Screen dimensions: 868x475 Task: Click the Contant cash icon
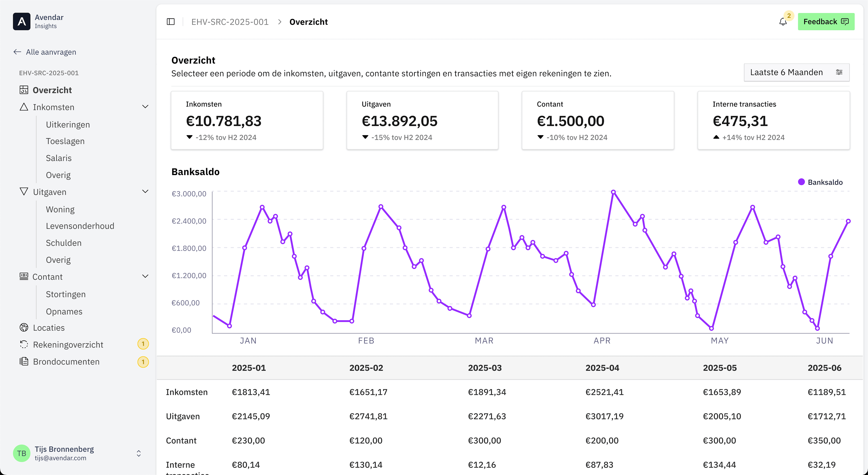click(x=24, y=276)
